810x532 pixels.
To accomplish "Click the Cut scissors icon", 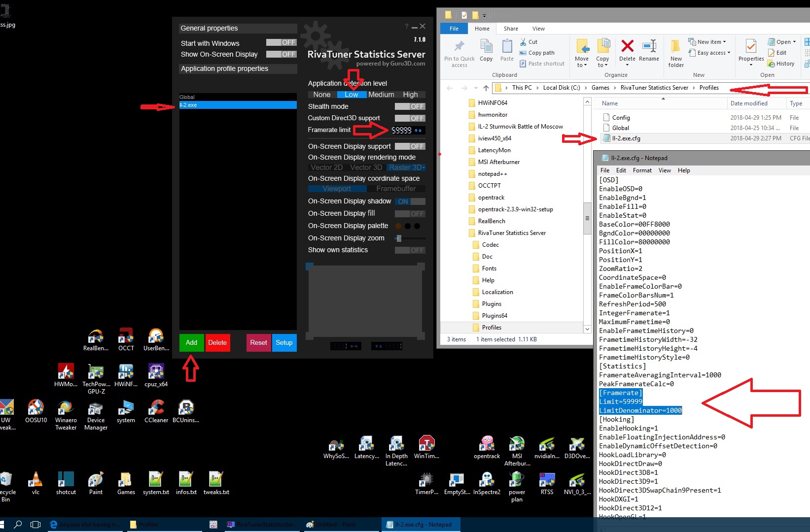I will pyautogui.click(x=524, y=42).
